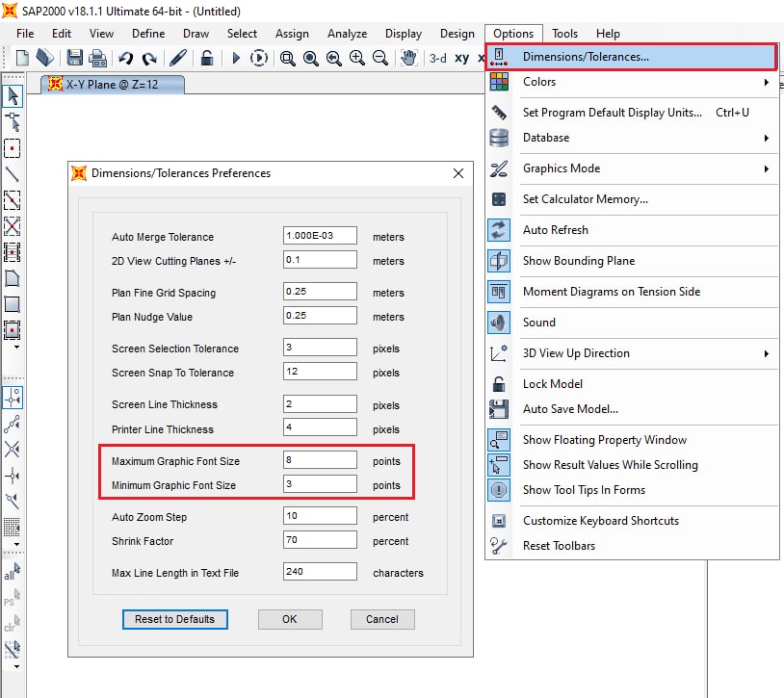Set the 3-d view from toolbar
784x698 pixels.
click(x=437, y=59)
